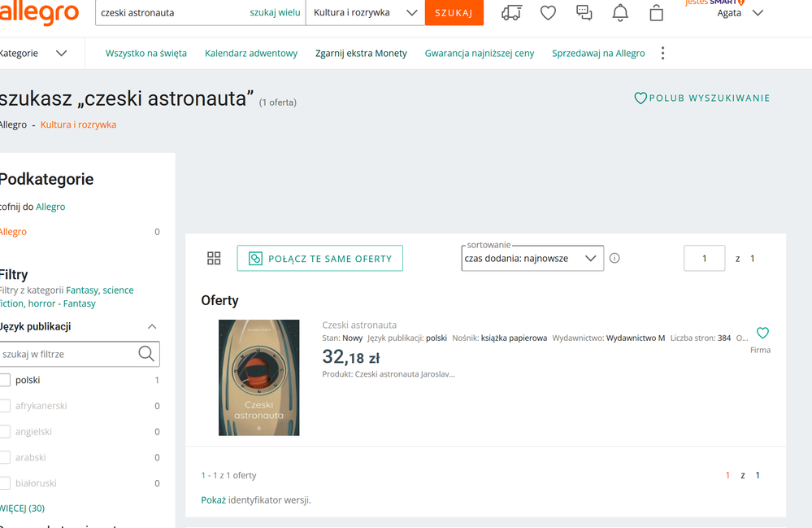
Task: Click the page number input field
Action: (x=704, y=258)
